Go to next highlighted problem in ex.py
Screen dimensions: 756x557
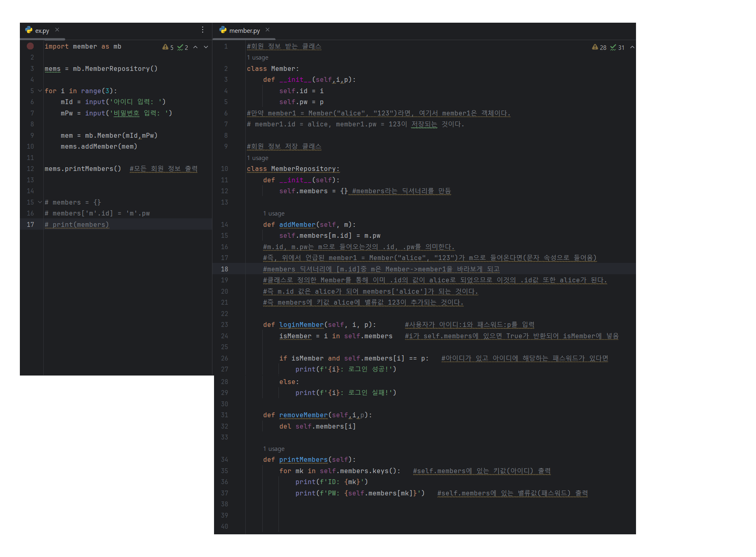[x=206, y=47]
